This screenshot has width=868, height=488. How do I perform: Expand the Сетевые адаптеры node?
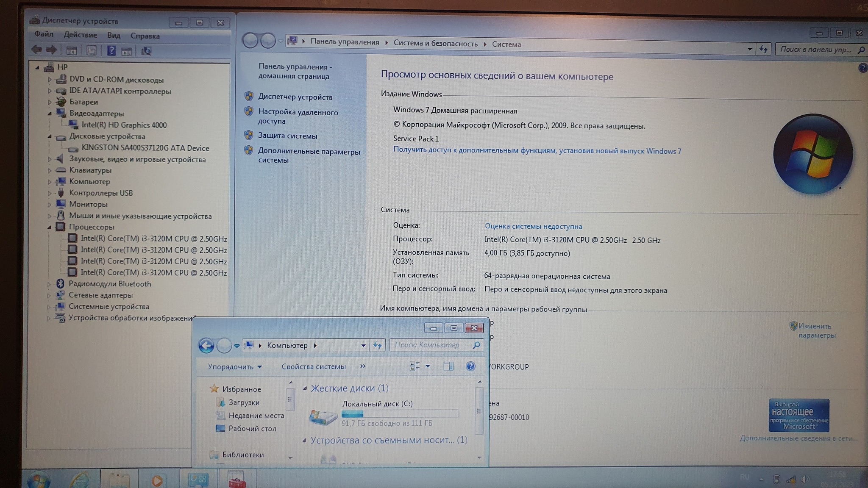pyautogui.click(x=49, y=295)
